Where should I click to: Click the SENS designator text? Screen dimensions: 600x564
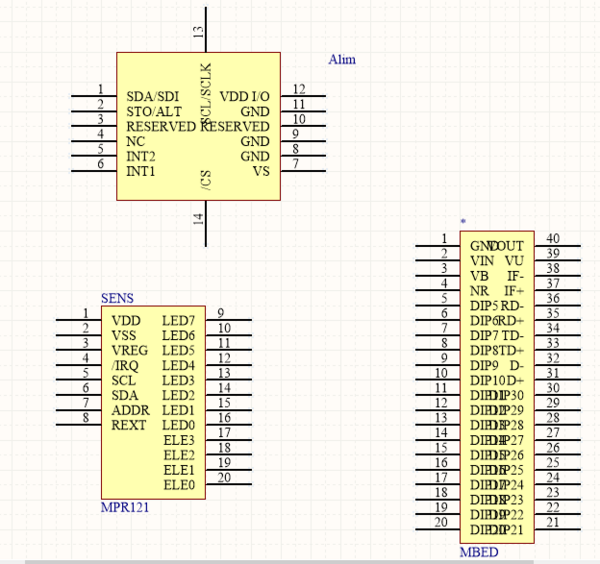click(x=117, y=298)
